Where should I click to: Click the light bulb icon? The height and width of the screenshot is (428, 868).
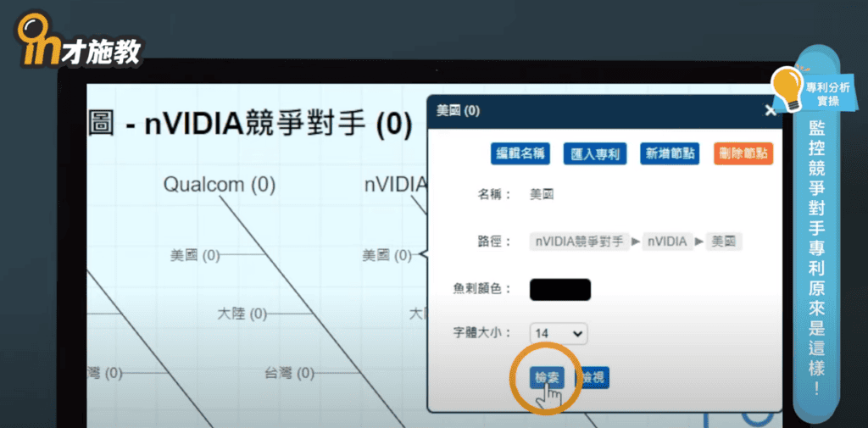pos(787,87)
